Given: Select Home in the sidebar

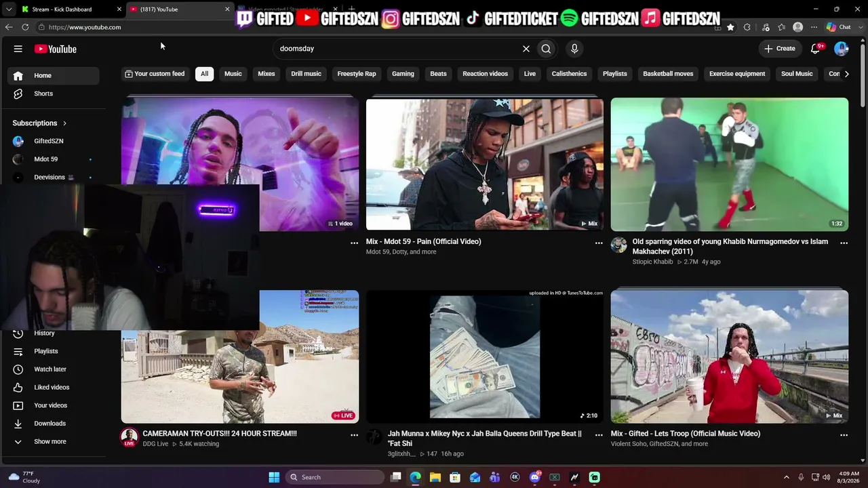Looking at the screenshot, I should click(x=54, y=75).
